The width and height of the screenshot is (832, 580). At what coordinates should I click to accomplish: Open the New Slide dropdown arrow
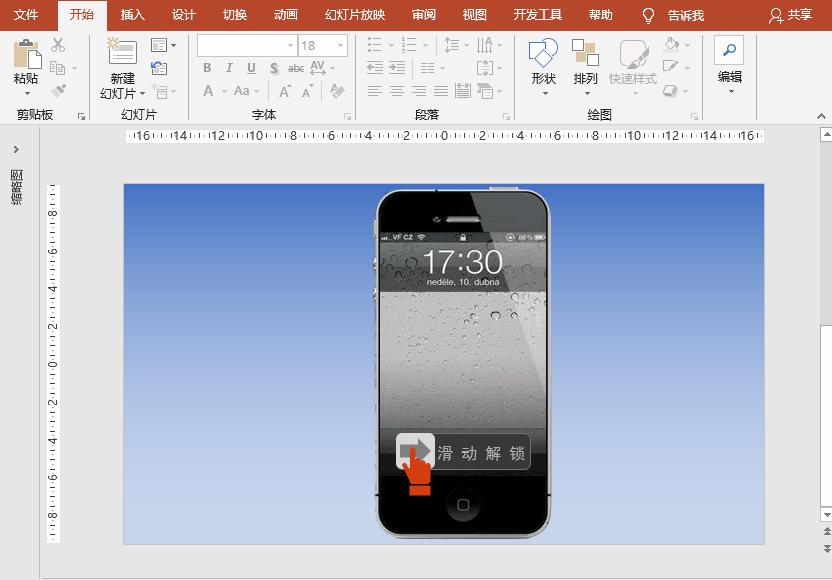click(x=143, y=92)
